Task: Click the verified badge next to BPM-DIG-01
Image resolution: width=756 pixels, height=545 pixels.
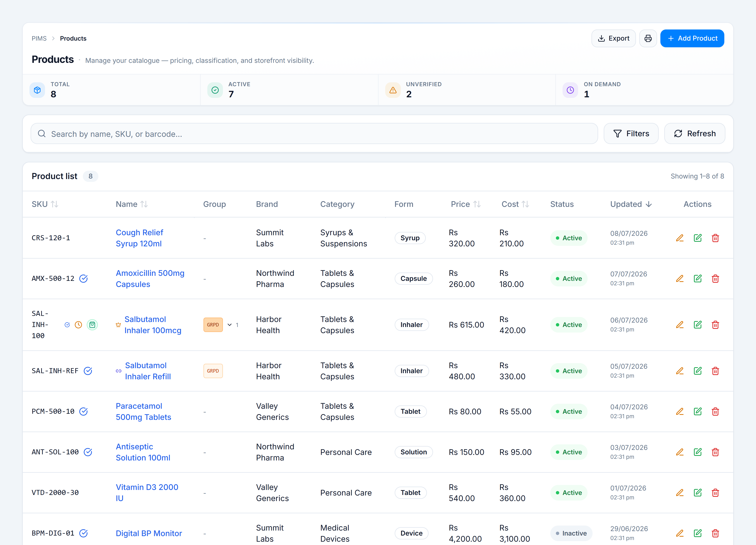Action: tap(83, 533)
